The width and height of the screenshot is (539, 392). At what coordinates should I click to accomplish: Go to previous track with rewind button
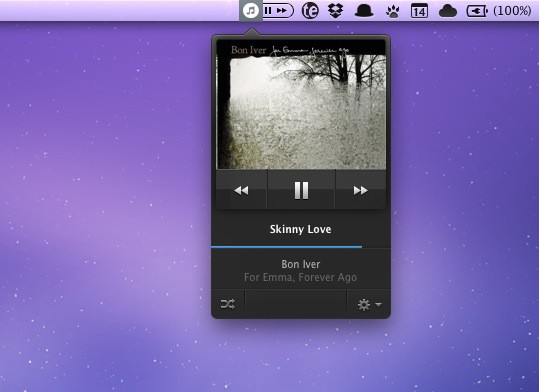[x=241, y=190]
